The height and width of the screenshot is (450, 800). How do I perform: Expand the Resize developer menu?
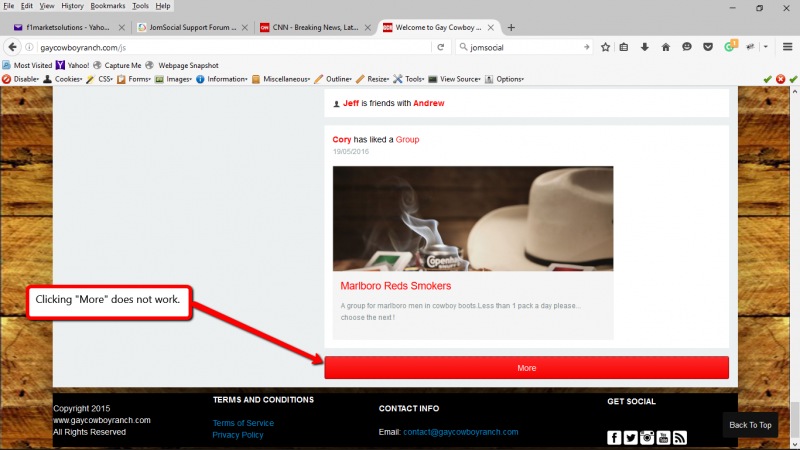(x=372, y=79)
